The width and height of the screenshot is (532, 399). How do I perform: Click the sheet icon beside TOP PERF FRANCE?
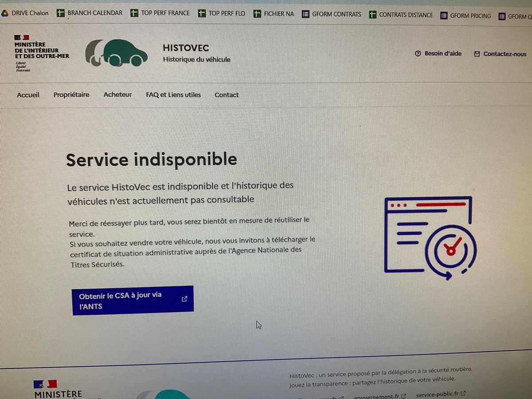(x=134, y=13)
